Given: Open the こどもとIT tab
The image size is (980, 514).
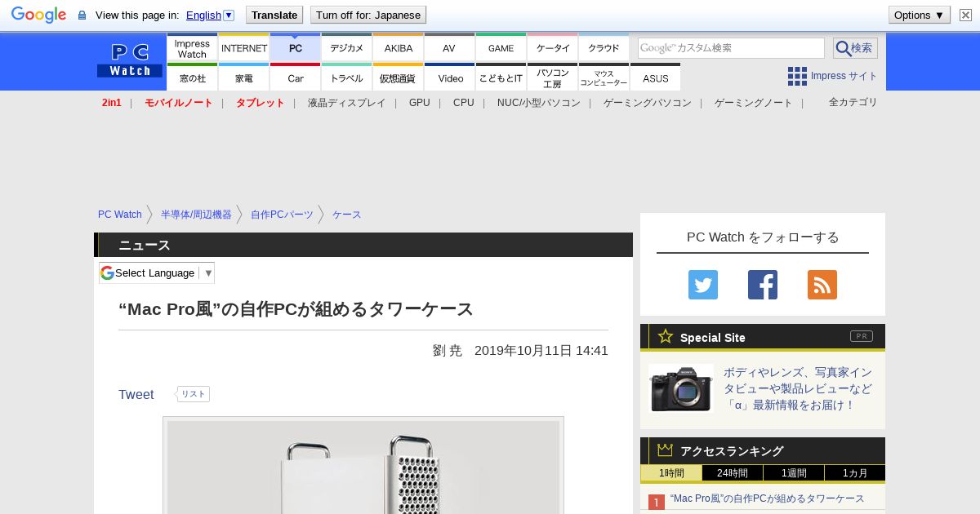Looking at the screenshot, I should click(x=501, y=78).
